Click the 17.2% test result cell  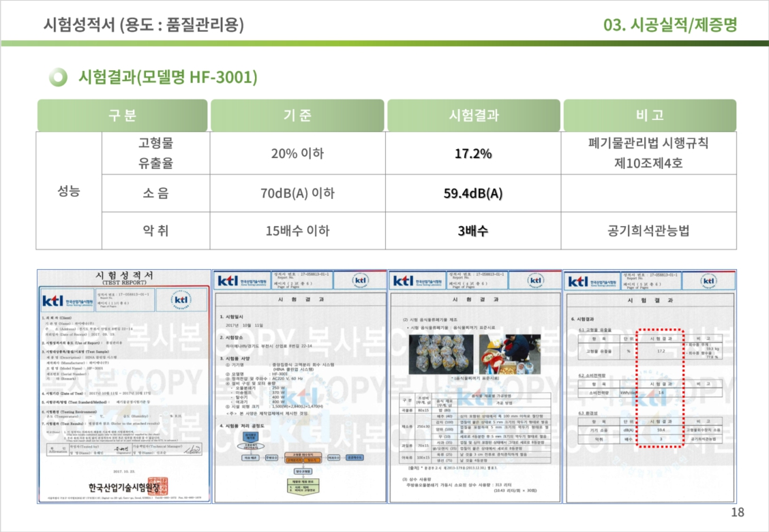click(473, 153)
